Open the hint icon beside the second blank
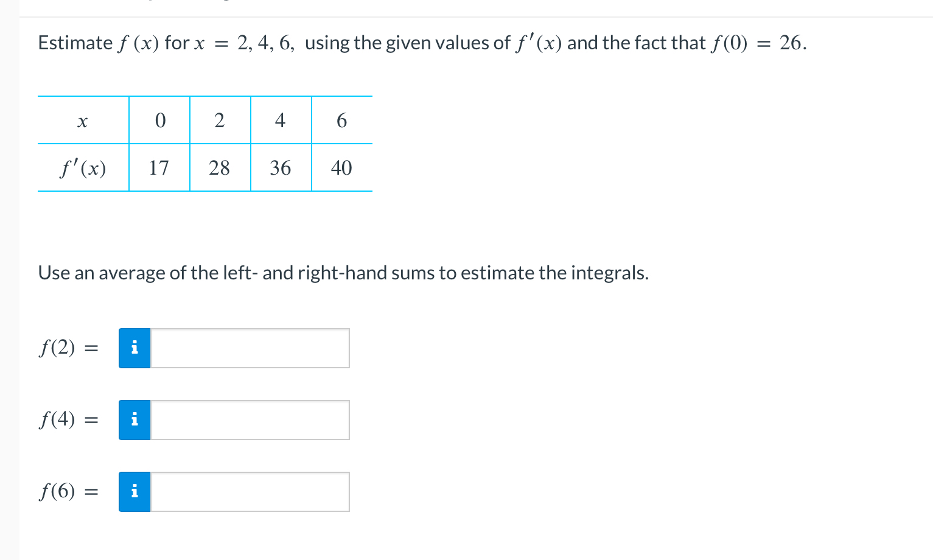 tap(135, 419)
